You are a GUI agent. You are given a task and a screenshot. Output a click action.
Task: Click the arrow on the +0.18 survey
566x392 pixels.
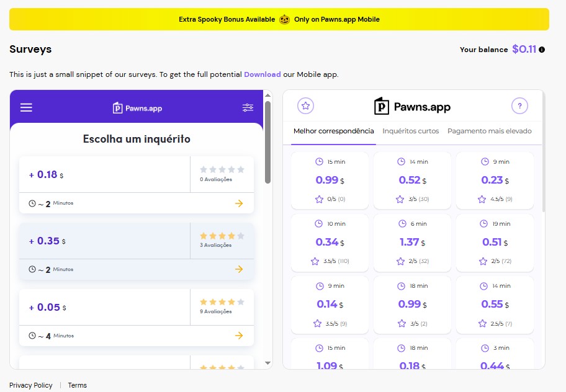[239, 203]
